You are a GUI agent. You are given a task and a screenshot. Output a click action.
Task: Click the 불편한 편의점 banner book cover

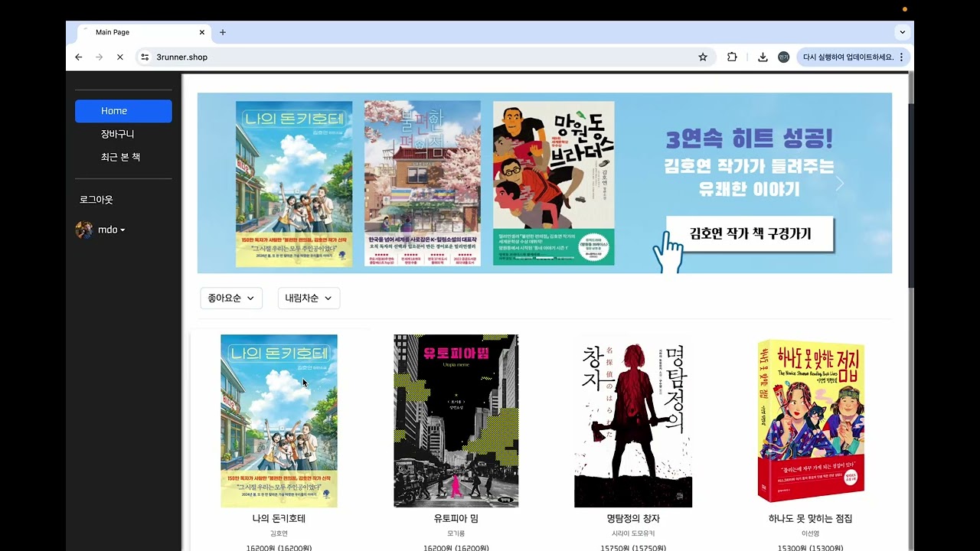(x=423, y=184)
